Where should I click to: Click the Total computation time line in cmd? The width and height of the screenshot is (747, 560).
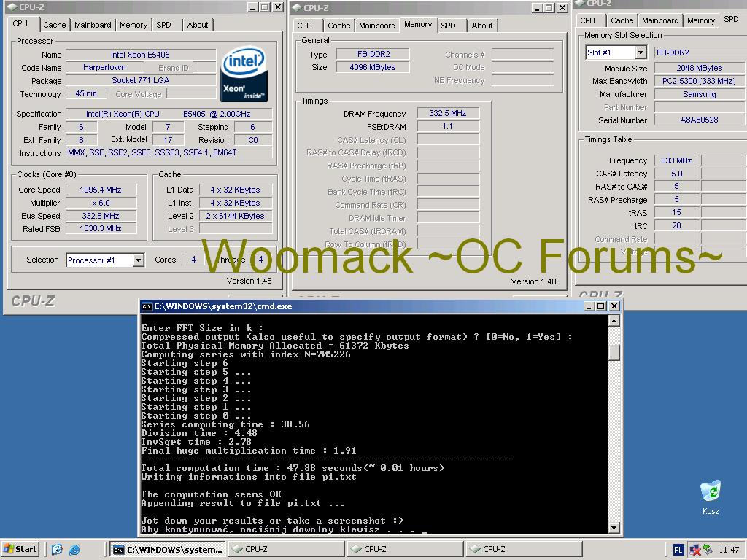293,468
